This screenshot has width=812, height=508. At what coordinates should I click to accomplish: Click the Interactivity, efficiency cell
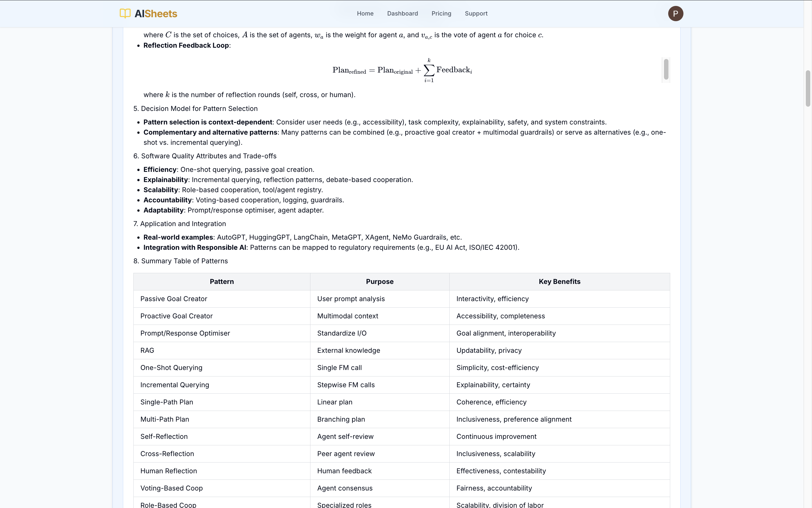pyautogui.click(x=560, y=299)
